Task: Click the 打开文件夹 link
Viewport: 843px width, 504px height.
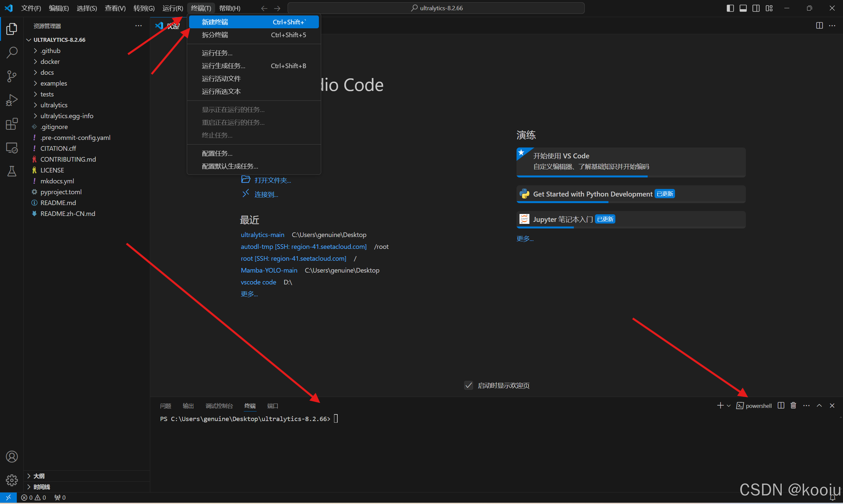Action: tap(272, 180)
